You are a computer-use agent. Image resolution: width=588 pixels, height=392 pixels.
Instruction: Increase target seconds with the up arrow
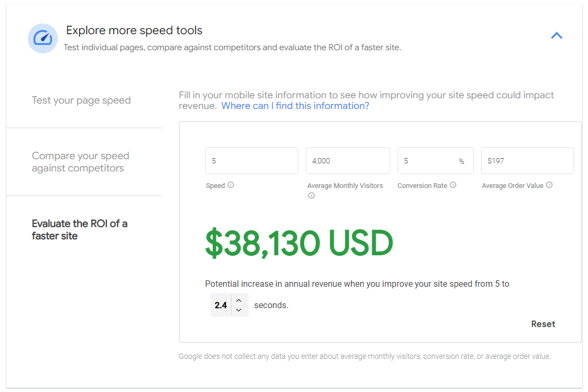pos(239,301)
